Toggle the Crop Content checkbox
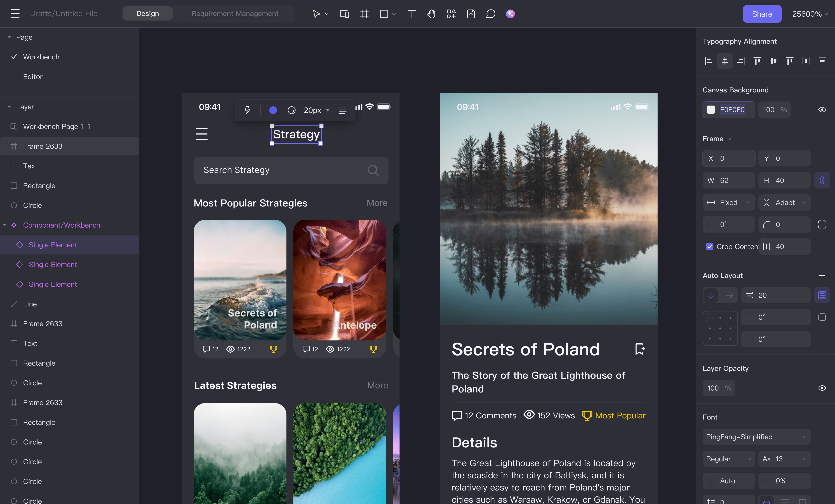 [709, 246]
